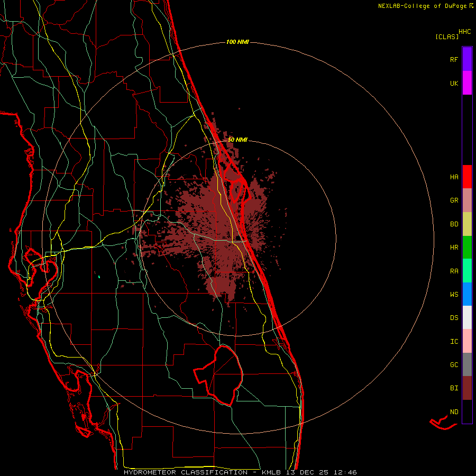Click the UK magenta legend swatch
The image size is (476, 476).
click(467, 83)
